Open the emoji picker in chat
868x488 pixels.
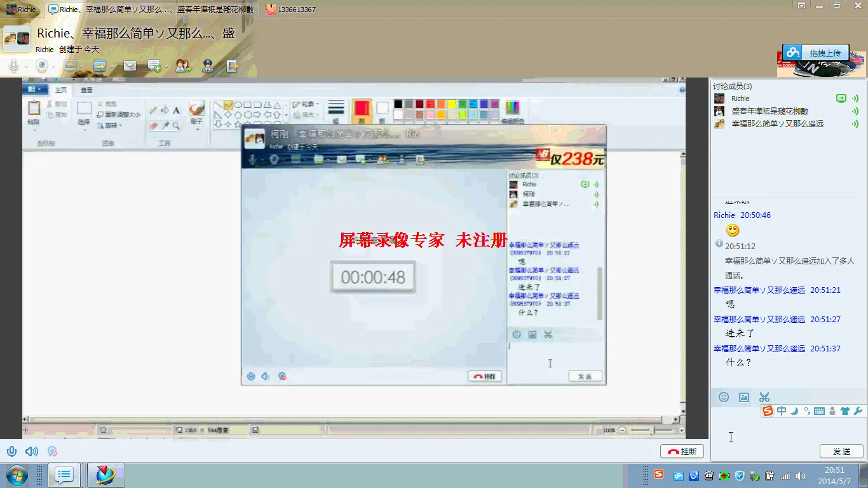coord(723,397)
